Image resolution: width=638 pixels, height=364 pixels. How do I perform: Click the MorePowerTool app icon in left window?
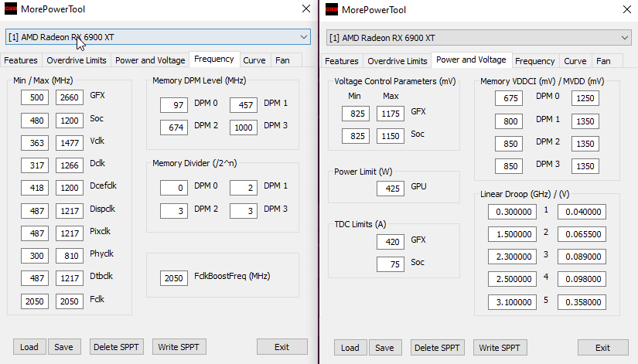tap(11, 9)
